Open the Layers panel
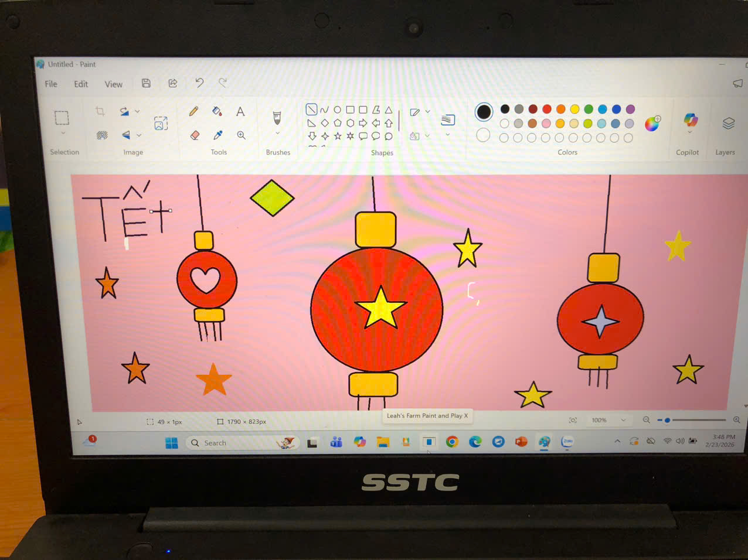 pyautogui.click(x=728, y=123)
